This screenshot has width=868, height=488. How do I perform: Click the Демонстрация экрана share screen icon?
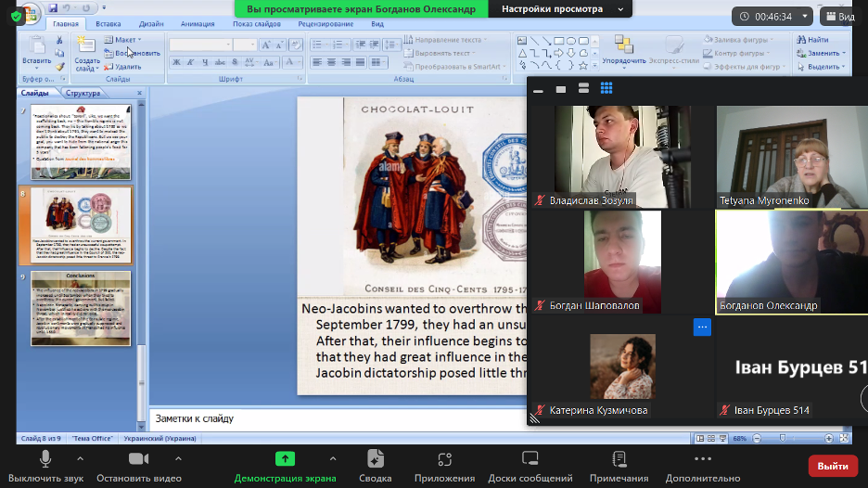click(285, 458)
